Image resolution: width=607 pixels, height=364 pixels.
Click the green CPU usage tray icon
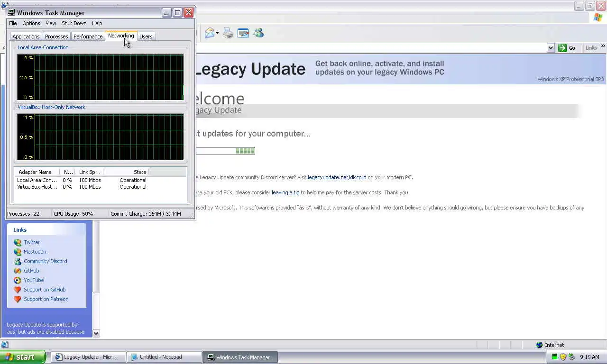[554, 357]
